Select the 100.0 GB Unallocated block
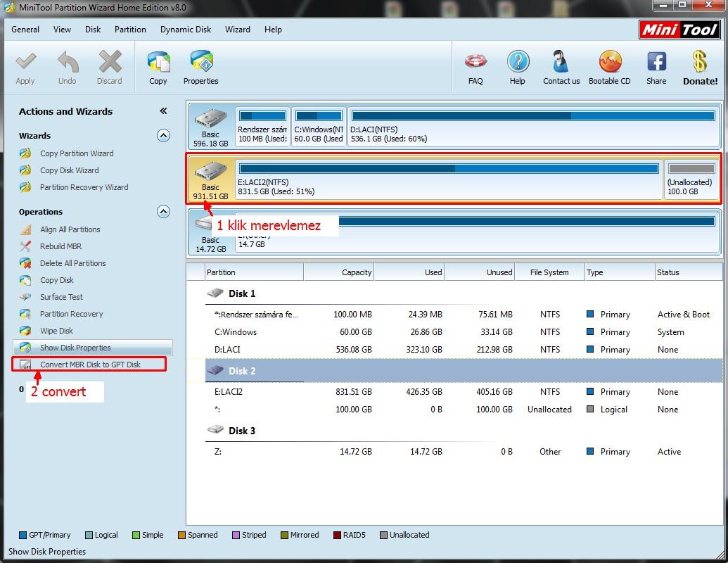The height and width of the screenshot is (563, 728). coord(692,179)
